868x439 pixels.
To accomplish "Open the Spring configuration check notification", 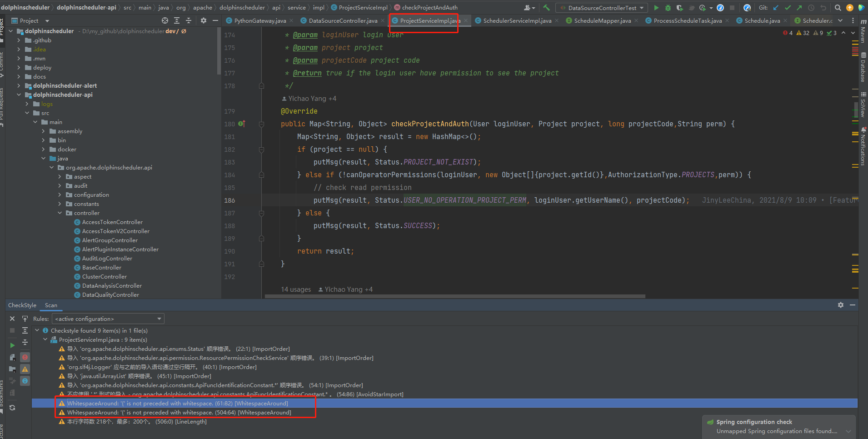I will 778,426.
